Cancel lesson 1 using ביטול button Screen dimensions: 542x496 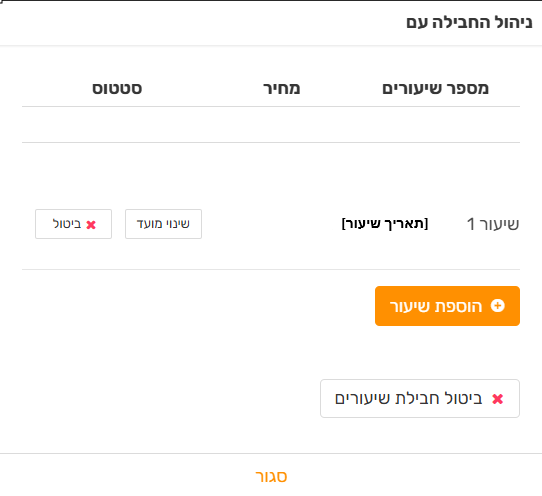(x=73, y=224)
